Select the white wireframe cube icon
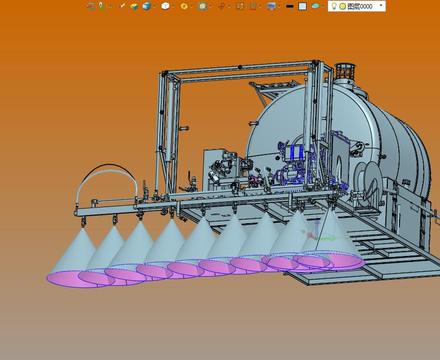Screen dimensions: 440x360 point(165,6)
